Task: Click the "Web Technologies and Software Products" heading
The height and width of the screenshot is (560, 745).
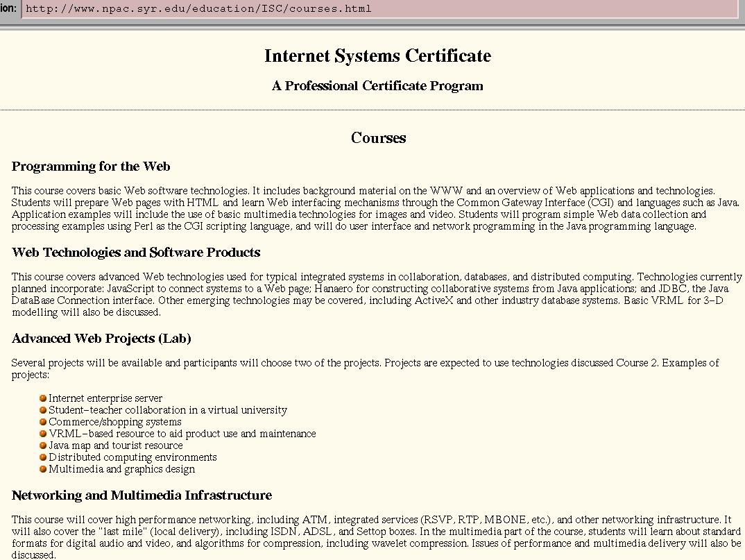Action: [x=136, y=253]
